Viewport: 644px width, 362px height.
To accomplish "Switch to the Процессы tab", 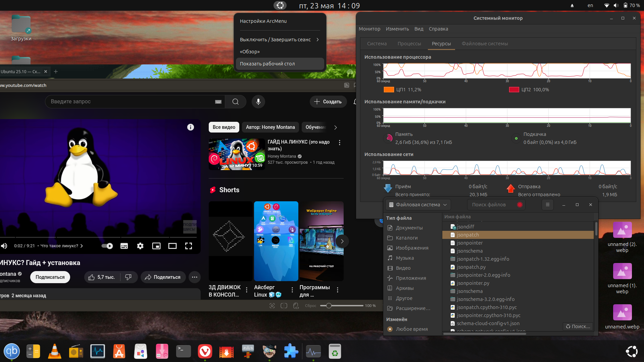I will tap(409, 44).
